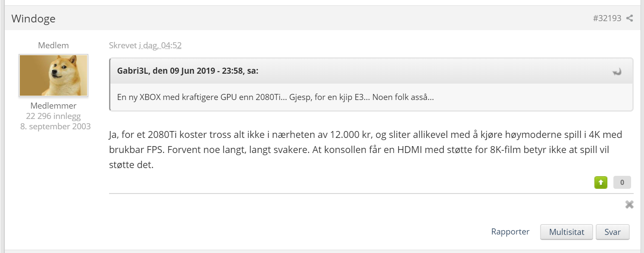Click the post body text about 2080Ti
Image resolution: width=644 pixels, height=253 pixels.
point(366,150)
